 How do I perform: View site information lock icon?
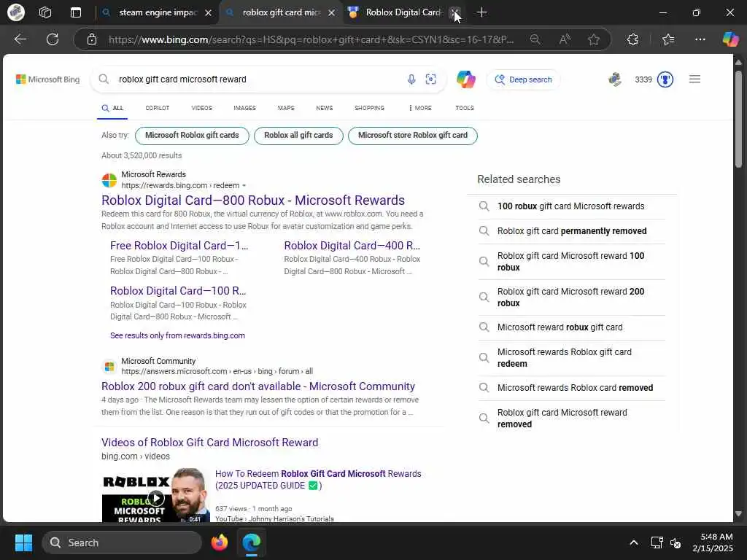coord(92,39)
